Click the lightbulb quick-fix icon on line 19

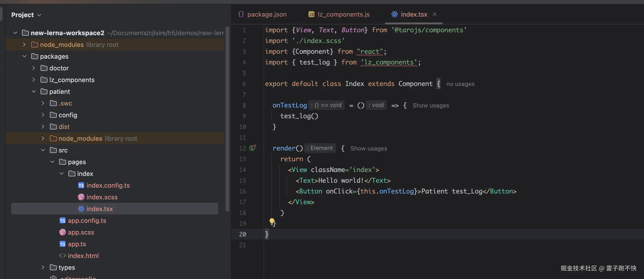coord(272,221)
